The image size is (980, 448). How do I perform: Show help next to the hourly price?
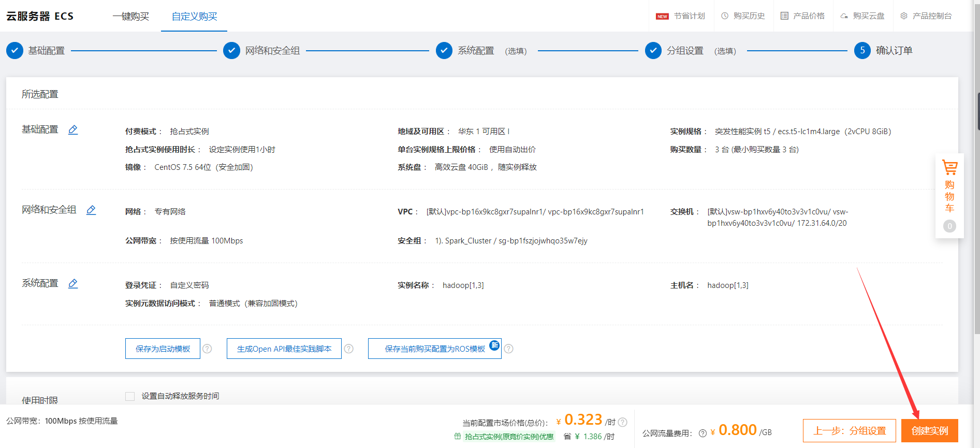(623, 422)
